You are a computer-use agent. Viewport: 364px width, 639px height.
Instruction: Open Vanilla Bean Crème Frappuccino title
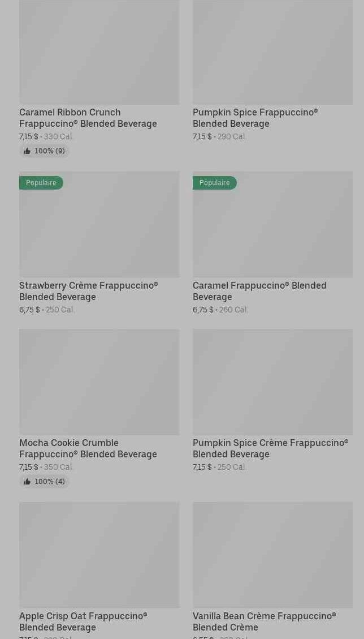coord(264,621)
